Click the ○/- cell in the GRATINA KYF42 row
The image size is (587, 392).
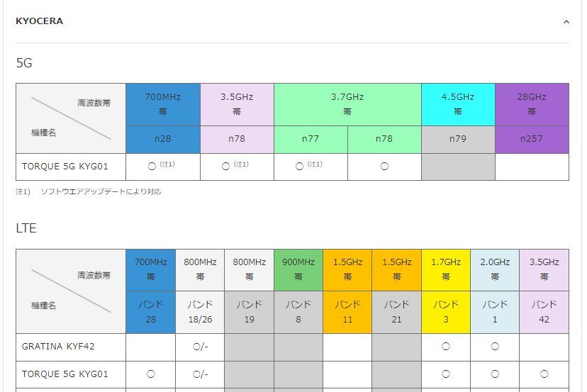pos(201,347)
